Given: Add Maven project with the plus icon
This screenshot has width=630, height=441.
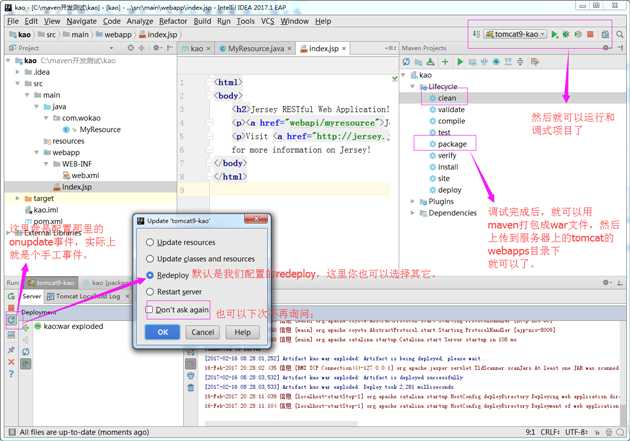Looking at the screenshot, I should 445,62.
